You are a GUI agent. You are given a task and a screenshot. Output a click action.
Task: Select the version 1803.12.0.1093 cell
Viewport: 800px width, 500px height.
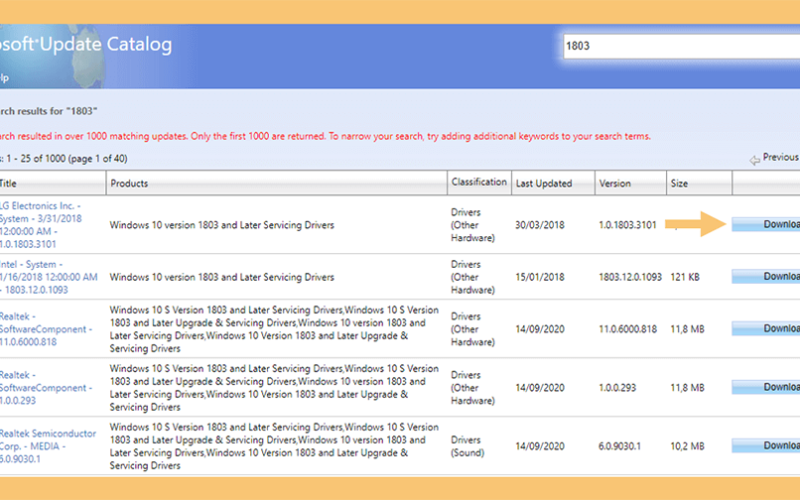(x=630, y=277)
